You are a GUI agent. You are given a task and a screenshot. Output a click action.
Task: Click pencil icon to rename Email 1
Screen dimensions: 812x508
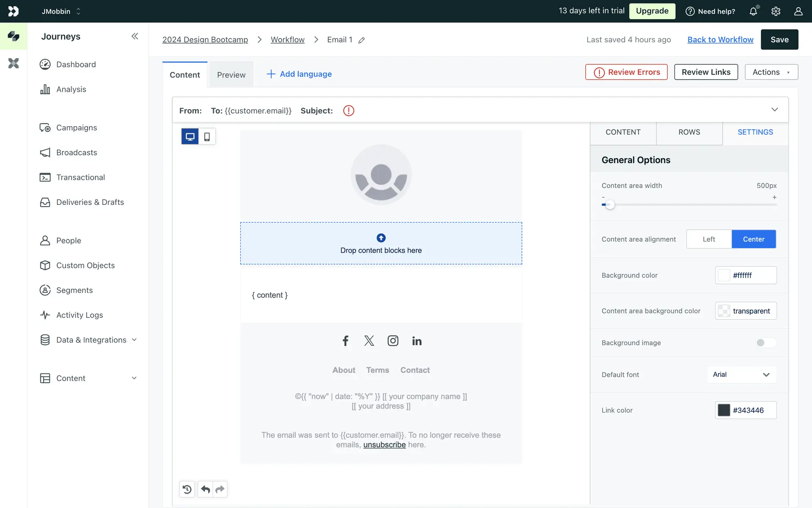tap(362, 40)
